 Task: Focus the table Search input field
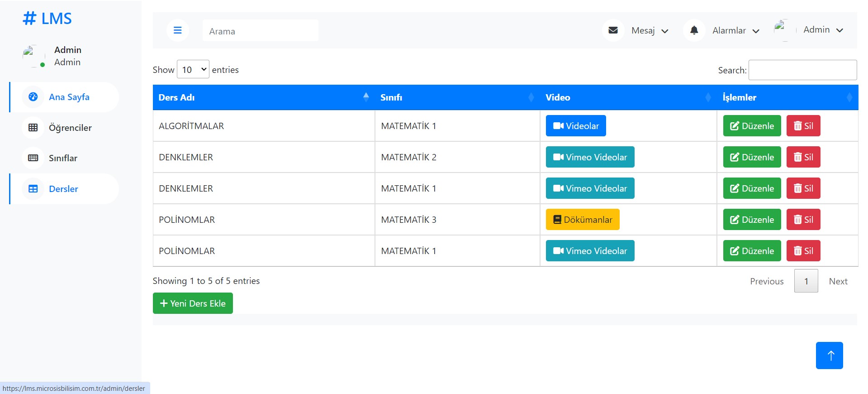click(x=802, y=70)
